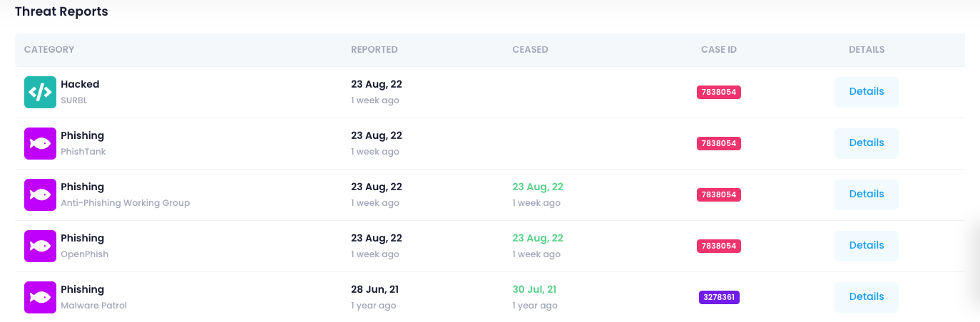View Details of Anti-Phishing Working Group report

[867, 194]
